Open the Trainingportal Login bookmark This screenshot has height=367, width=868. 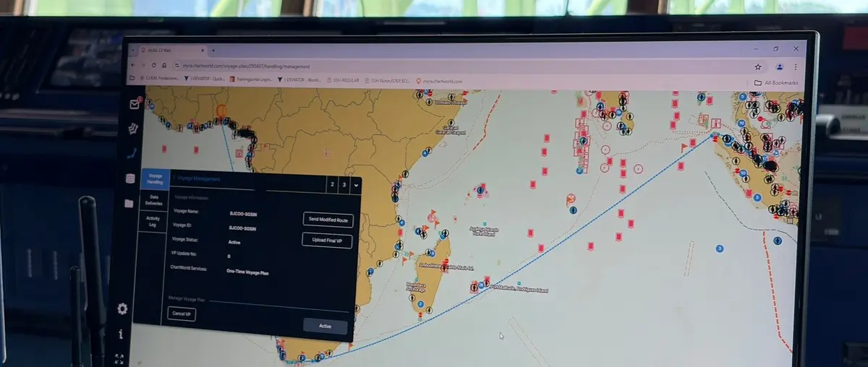(x=250, y=80)
